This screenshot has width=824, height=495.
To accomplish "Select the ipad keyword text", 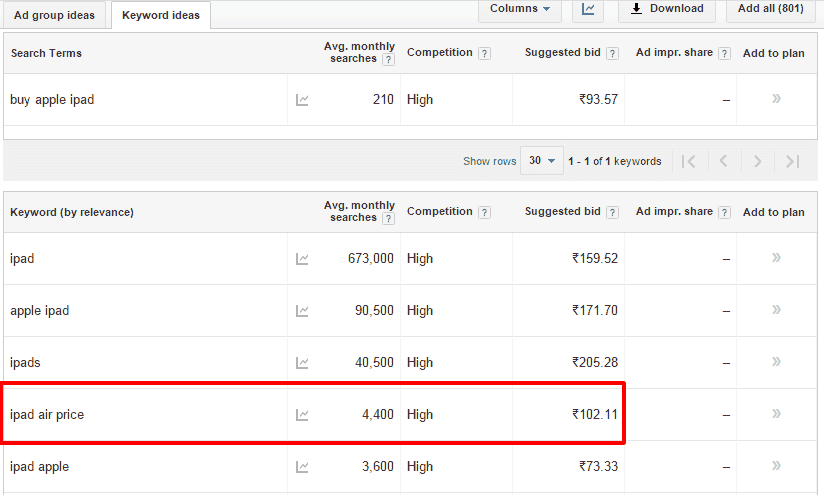I will coord(22,259).
